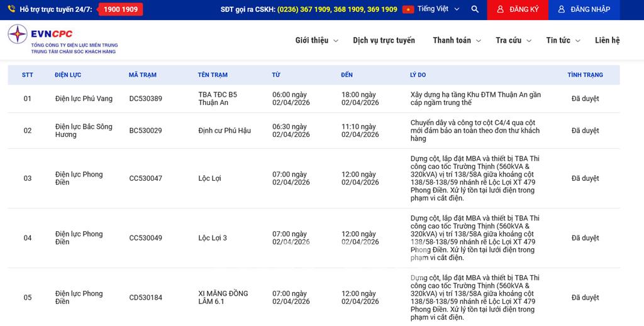Click the TÌNH TRẠNG column header

pos(585,75)
